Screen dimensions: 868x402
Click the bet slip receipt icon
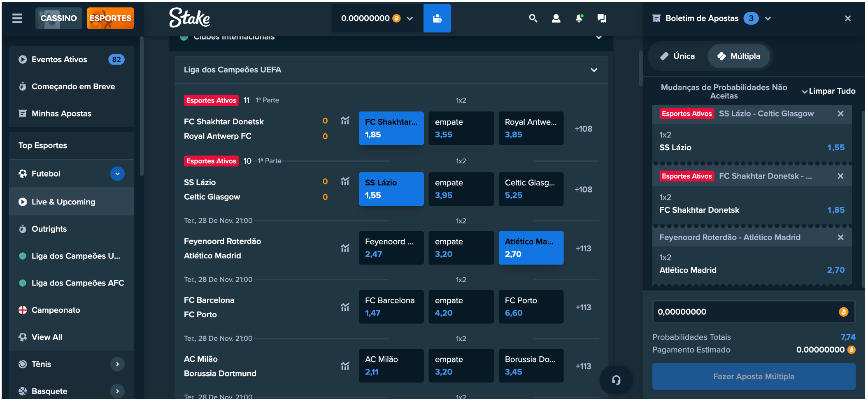click(656, 19)
